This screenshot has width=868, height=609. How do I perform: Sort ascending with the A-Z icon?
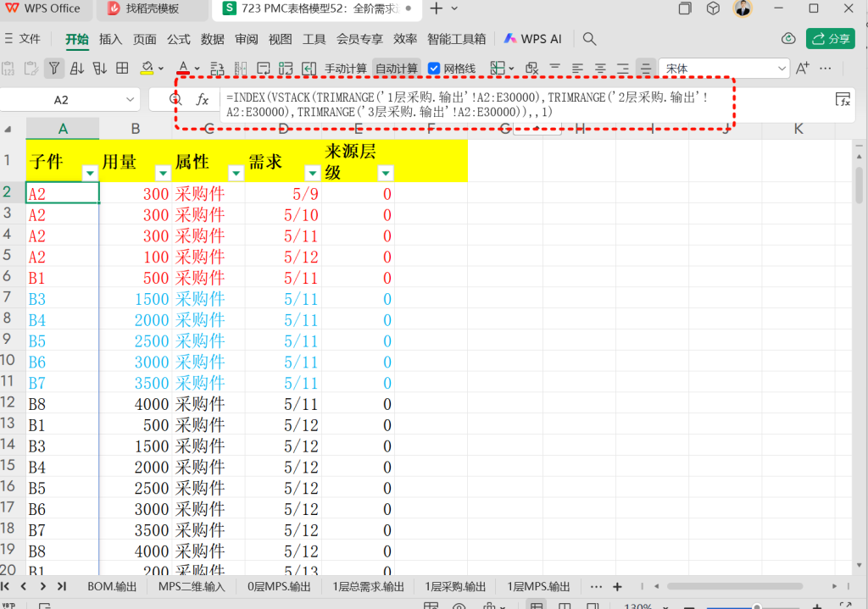(x=77, y=69)
